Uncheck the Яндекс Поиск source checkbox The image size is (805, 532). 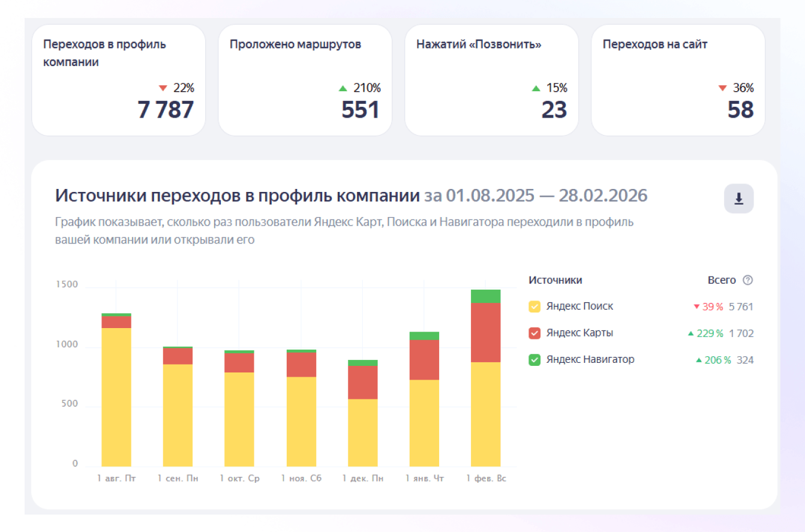pos(534,306)
